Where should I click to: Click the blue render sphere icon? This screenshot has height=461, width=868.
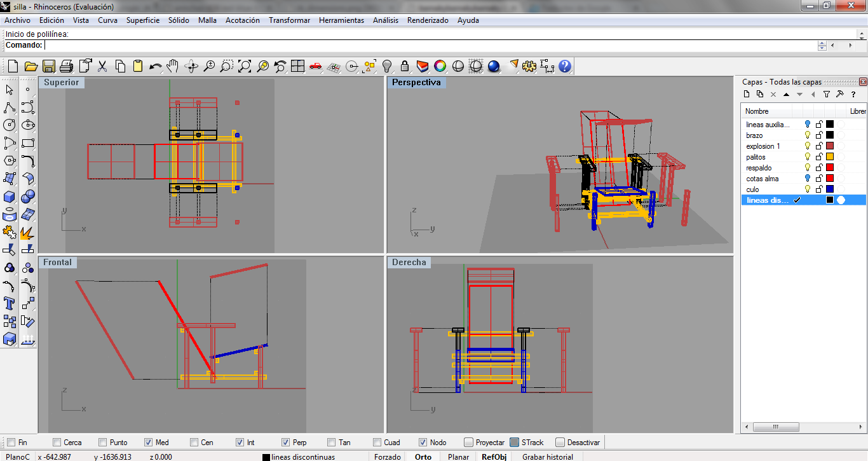click(x=494, y=66)
